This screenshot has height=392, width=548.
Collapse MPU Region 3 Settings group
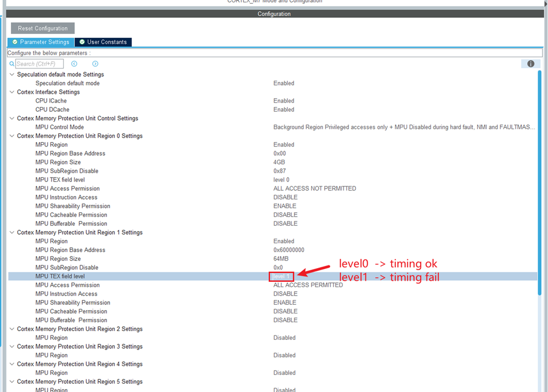12,346
